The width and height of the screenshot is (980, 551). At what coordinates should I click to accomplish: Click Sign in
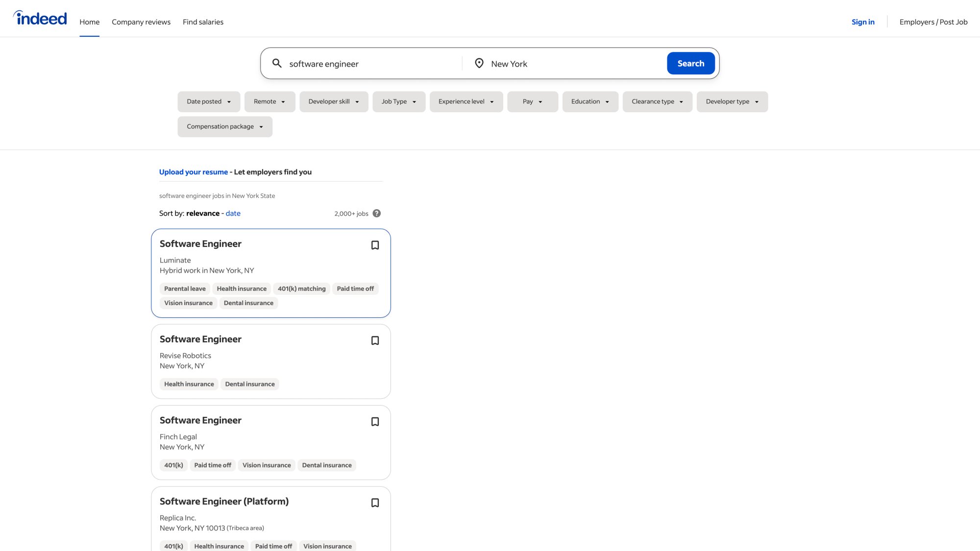point(863,22)
